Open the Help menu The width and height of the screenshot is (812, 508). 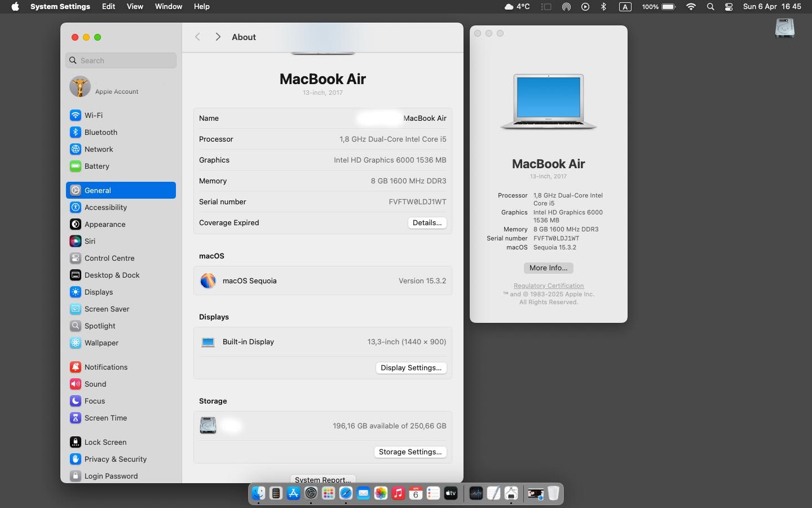pyautogui.click(x=201, y=7)
